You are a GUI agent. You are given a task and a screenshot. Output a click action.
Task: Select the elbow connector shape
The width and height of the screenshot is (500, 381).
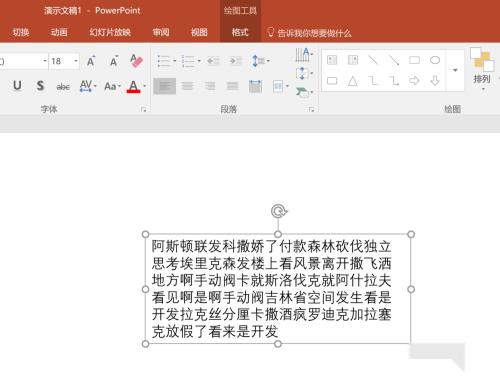[373, 81]
